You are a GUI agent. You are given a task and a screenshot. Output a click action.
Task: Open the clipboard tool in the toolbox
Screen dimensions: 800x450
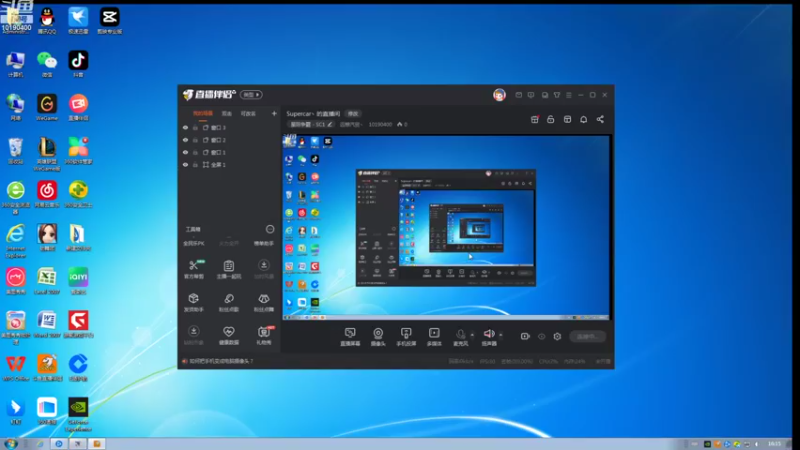click(229, 269)
